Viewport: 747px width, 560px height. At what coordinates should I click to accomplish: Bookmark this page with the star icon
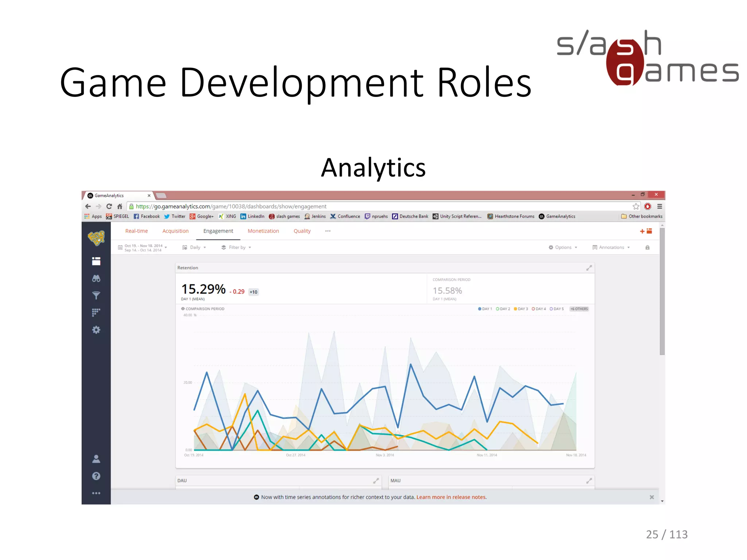click(x=636, y=206)
